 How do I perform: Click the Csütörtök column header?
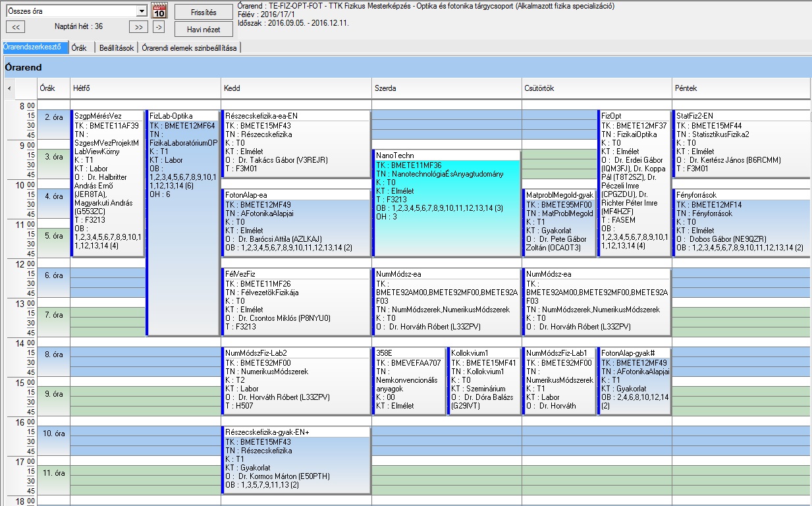click(597, 88)
